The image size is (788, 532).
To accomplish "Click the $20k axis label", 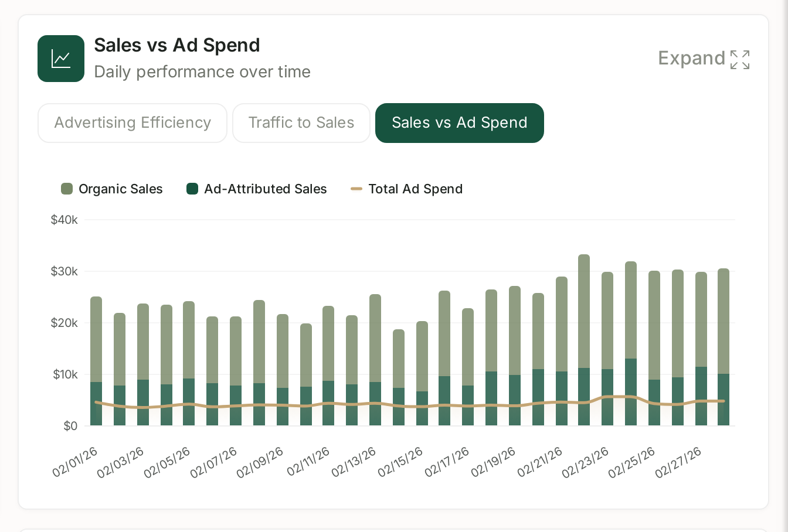I will [64, 323].
